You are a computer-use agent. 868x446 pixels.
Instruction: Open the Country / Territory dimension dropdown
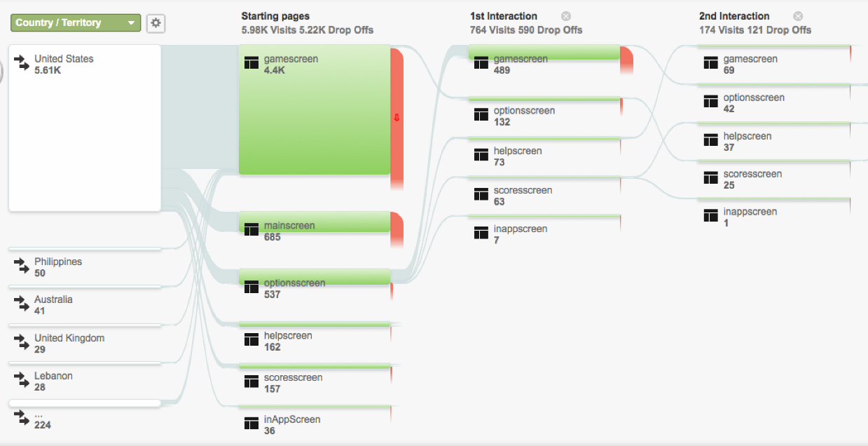[x=76, y=23]
